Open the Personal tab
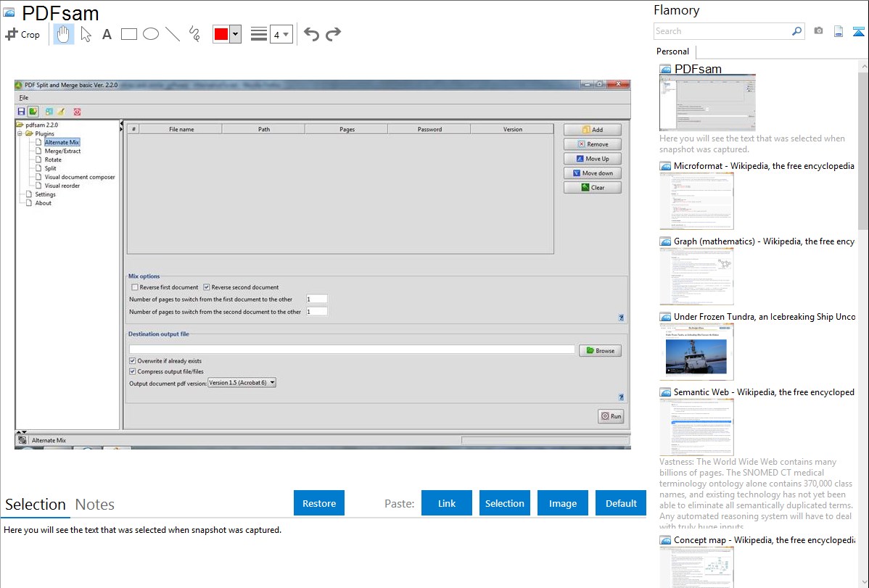869x588 pixels. pos(673,51)
